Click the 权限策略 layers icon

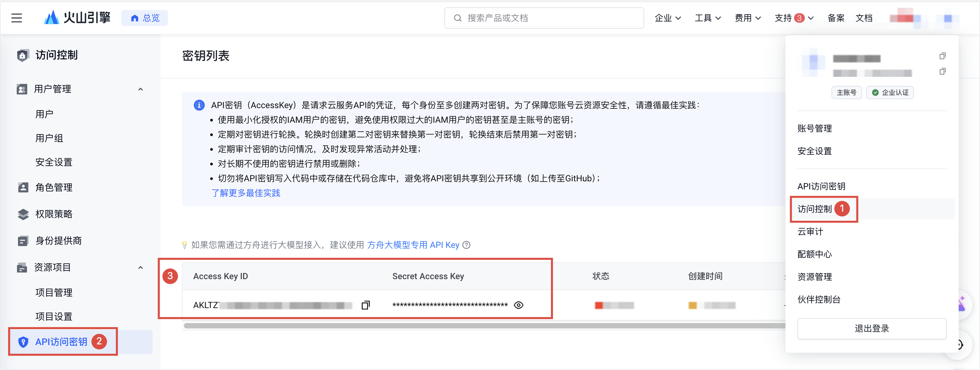[x=23, y=214]
